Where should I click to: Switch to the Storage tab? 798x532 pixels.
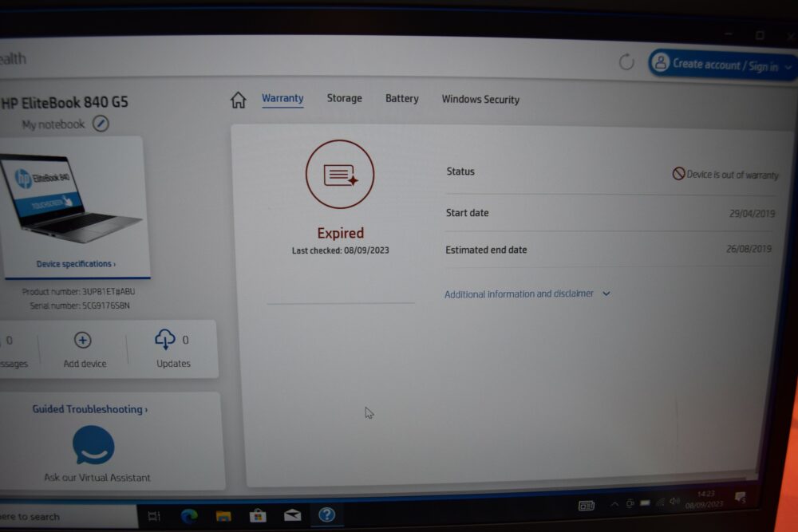click(344, 98)
